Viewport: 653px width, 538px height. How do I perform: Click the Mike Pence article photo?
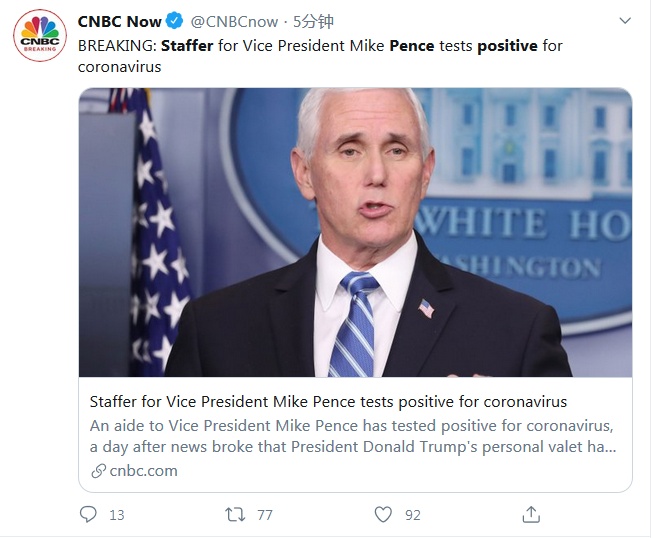pos(355,232)
